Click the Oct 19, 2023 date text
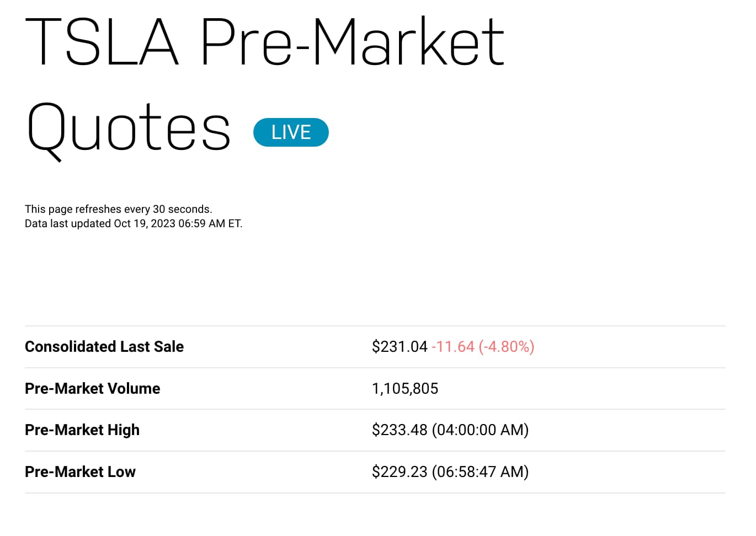The width and height of the screenshot is (756, 536). [x=144, y=223]
